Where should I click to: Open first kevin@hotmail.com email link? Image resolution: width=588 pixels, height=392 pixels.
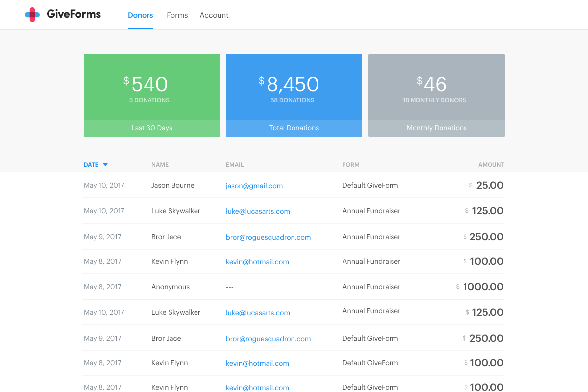(x=257, y=262)
